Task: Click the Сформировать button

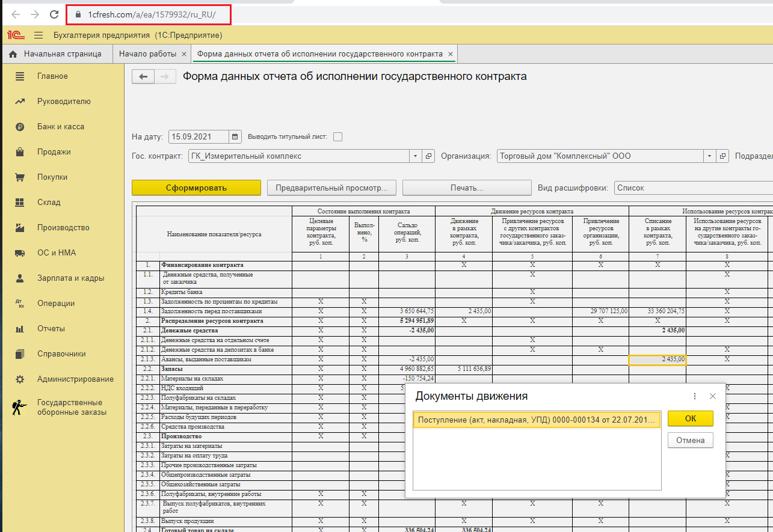Action: pos(196,188)
